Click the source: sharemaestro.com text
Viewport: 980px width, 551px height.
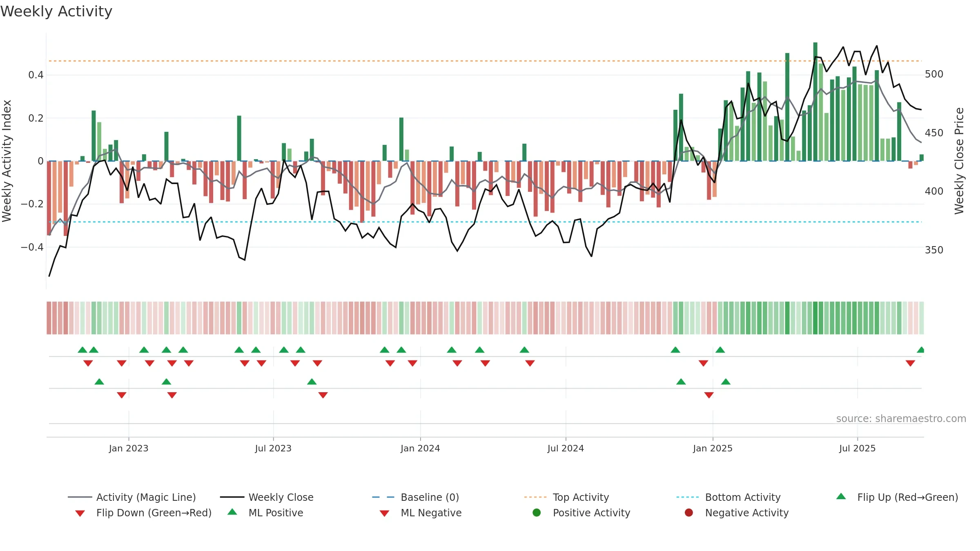901,418
